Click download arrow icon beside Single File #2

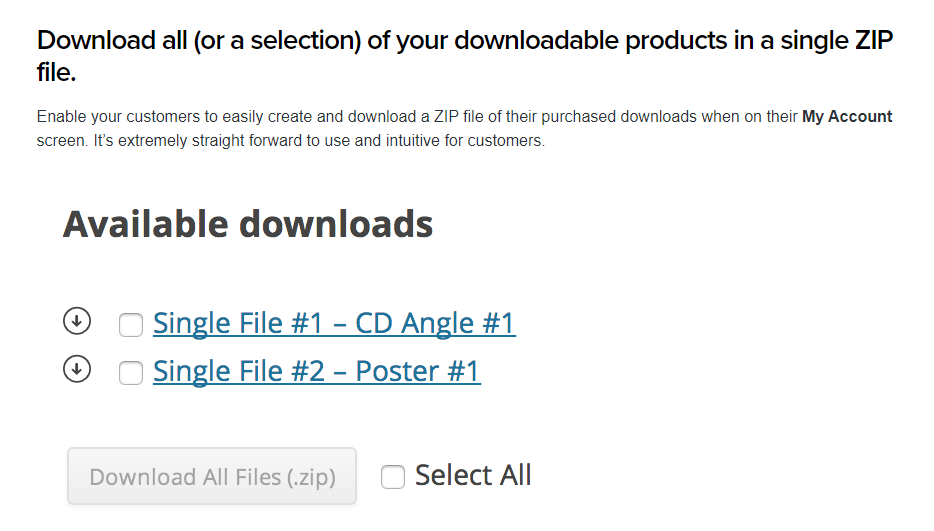[x=77, y=369]
